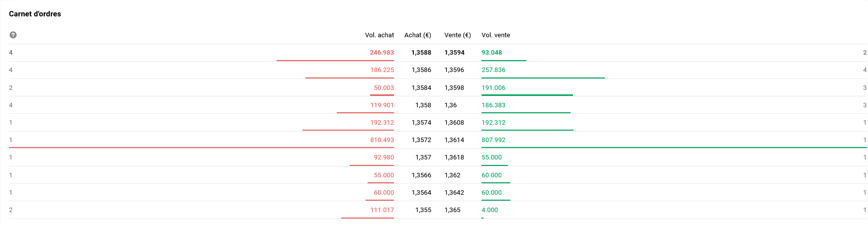The image size is (868, 225).
Task: Click sell volume 807.992
Action: pos(493,140)
